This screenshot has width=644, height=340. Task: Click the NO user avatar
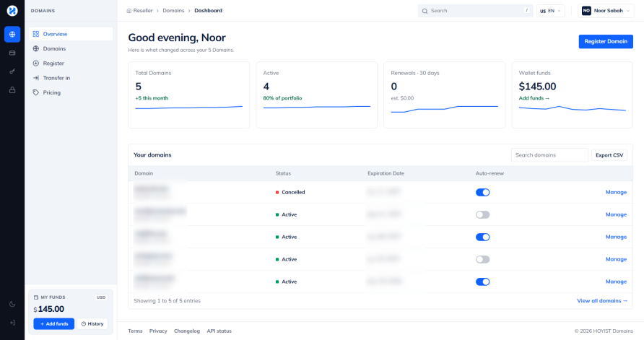pyautogui.click(x=586, y=11)
